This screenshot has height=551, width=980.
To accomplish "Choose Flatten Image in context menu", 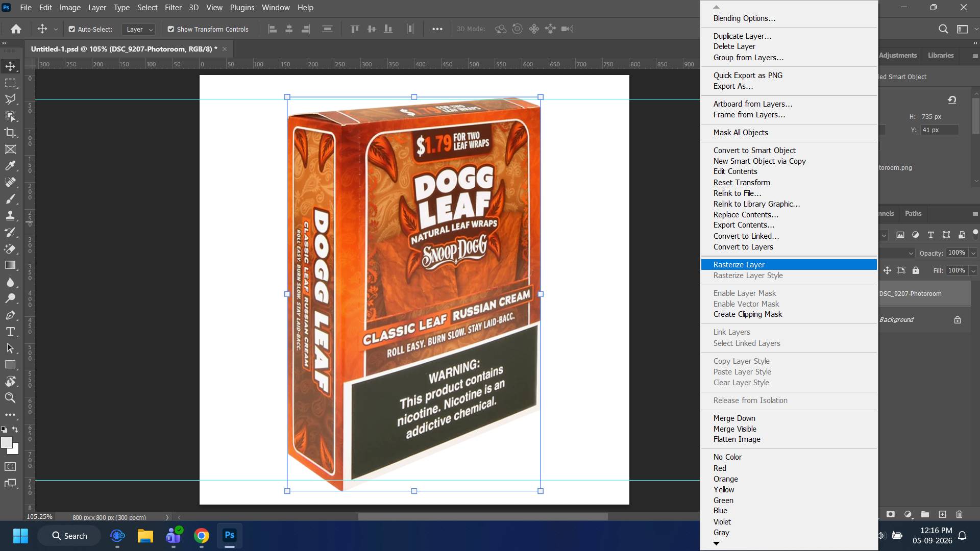I will pos(737,439).
